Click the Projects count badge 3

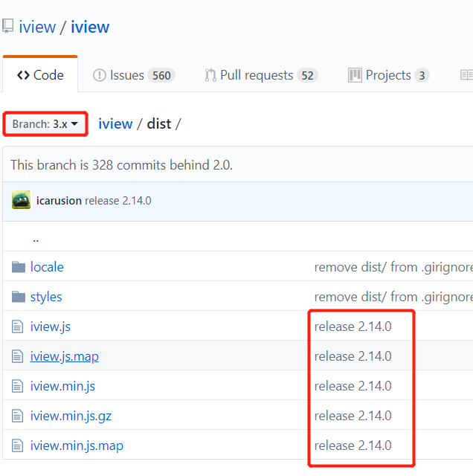(422, 76)
